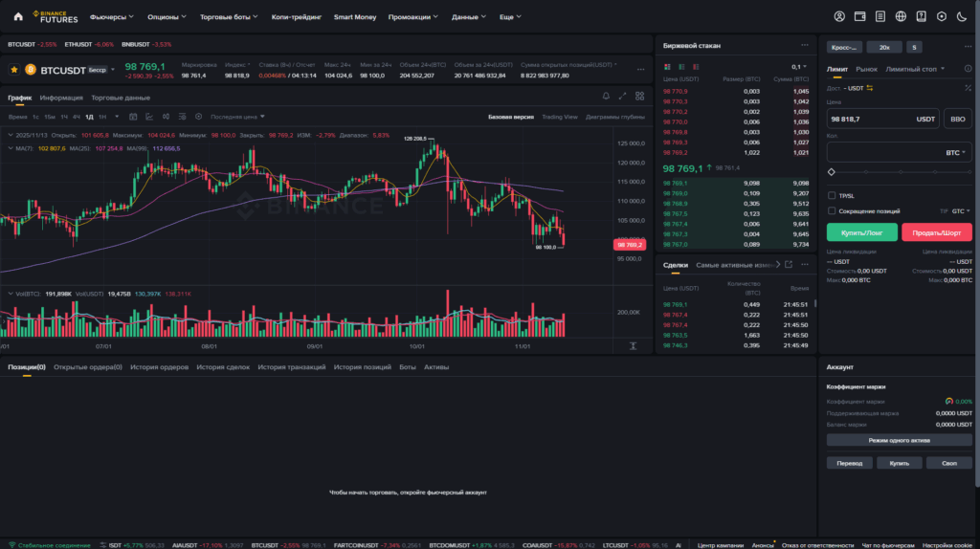Show bids-only order book view
This screenshot has height=549, width=980.
point(681,67)
